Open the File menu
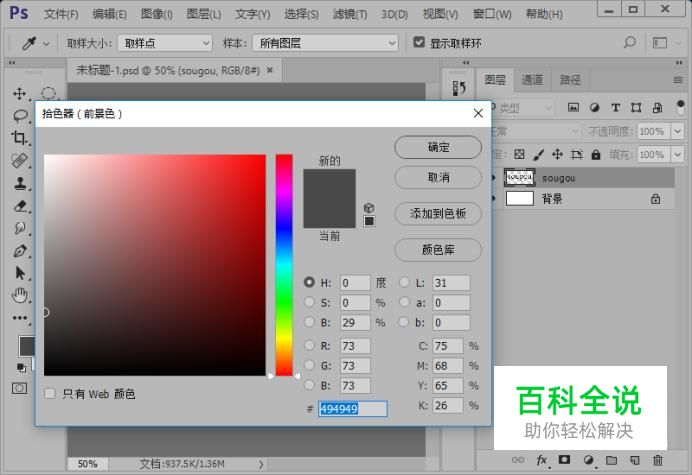Viewport: 692px width, 475px height. click(61, 14)
